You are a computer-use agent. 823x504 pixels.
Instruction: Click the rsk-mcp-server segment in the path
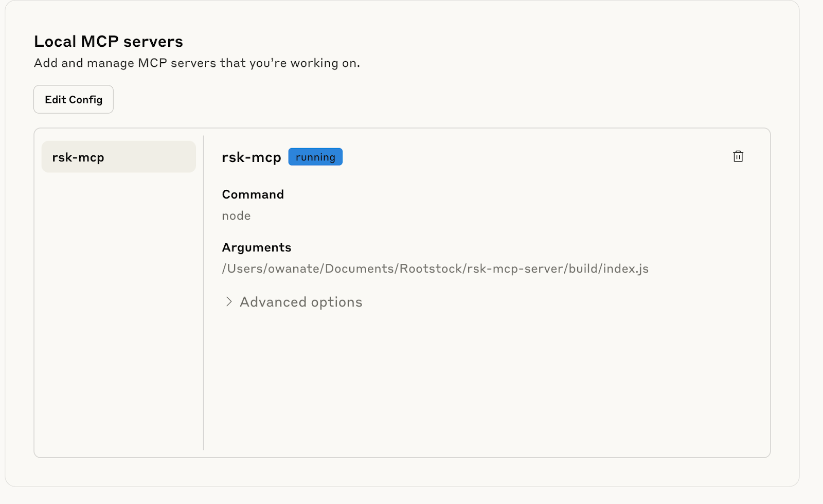pos(515,269)
